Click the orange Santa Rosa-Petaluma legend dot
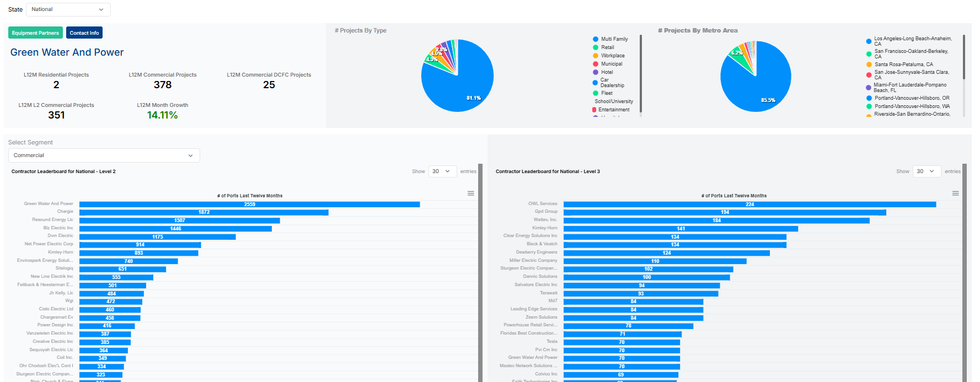 coord(869,64)
